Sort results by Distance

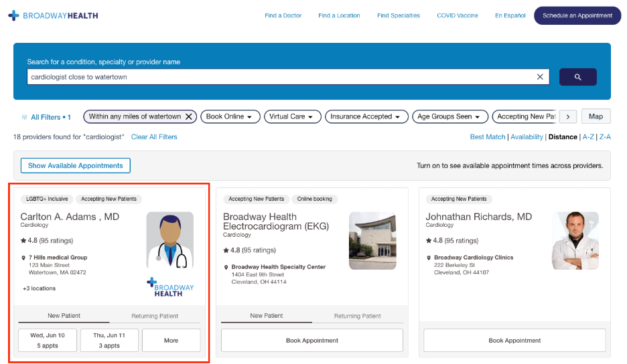coord(563,137)
